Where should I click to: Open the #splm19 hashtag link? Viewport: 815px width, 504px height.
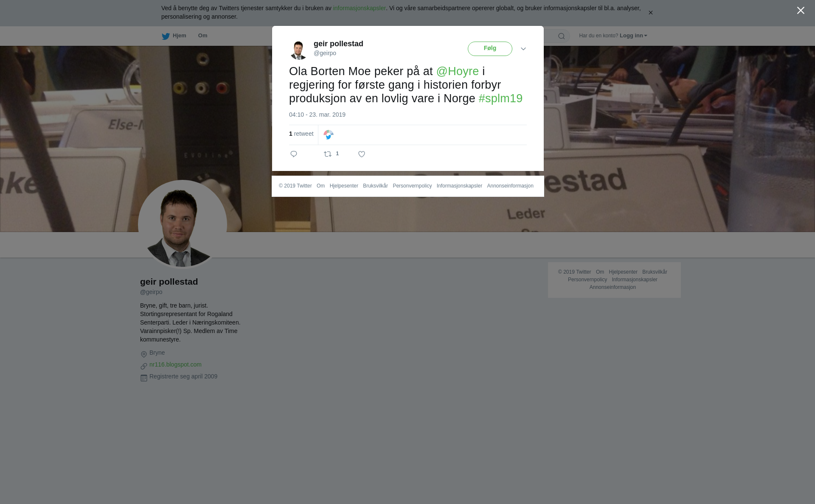[500, 98]
